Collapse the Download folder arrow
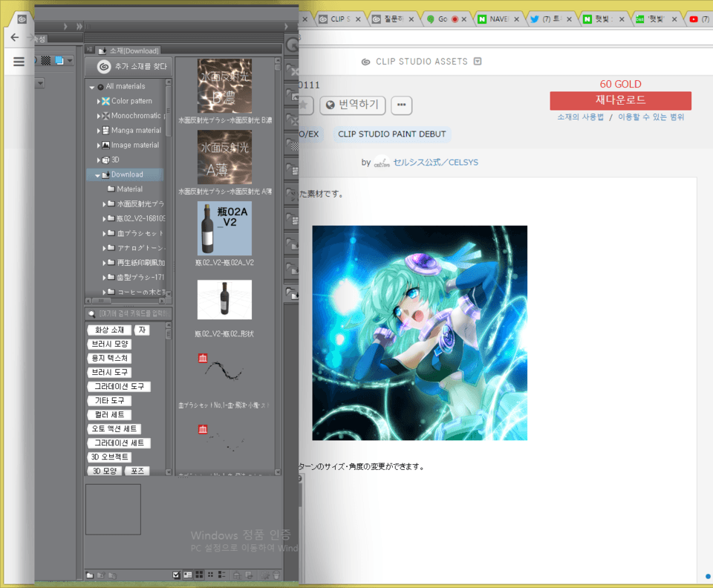 click(x=97, y=175)
